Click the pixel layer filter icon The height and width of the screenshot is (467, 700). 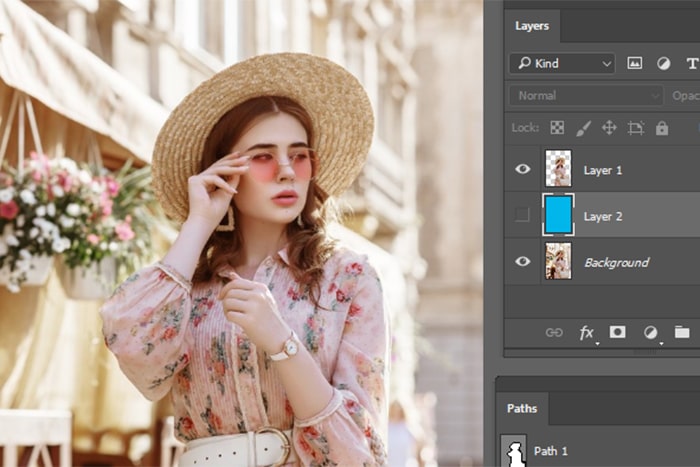(x=634, y=63)
